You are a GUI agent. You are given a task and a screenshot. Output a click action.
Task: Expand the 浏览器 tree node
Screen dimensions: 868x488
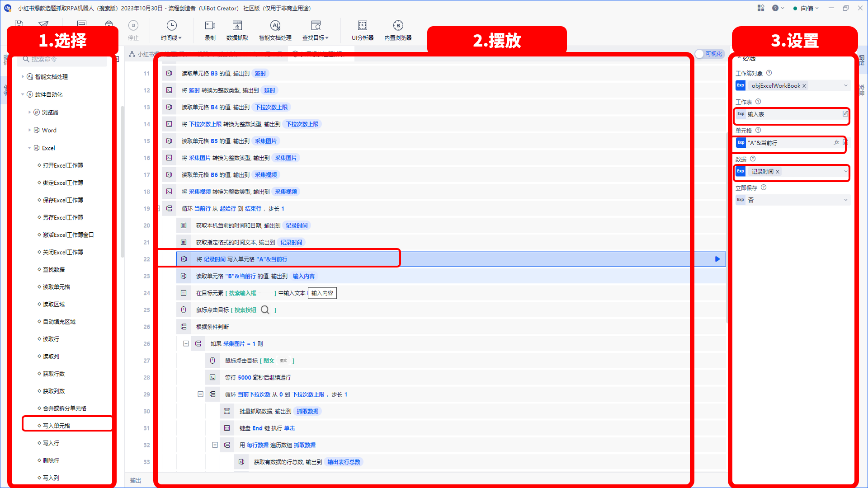tap(29, 112)
